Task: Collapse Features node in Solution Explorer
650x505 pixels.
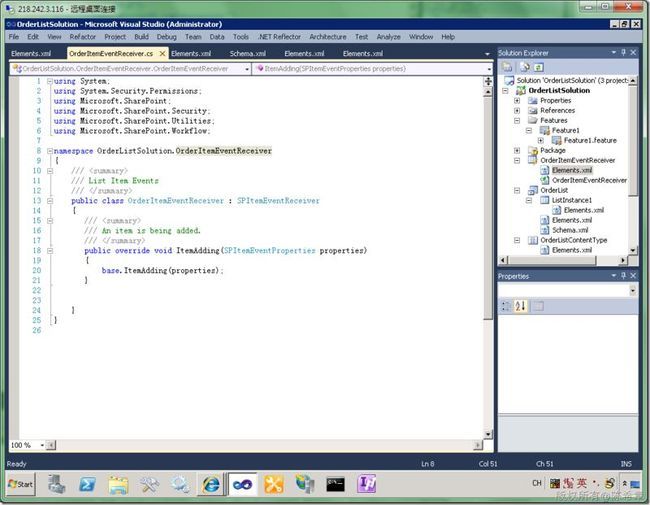Action: point(517,121)
